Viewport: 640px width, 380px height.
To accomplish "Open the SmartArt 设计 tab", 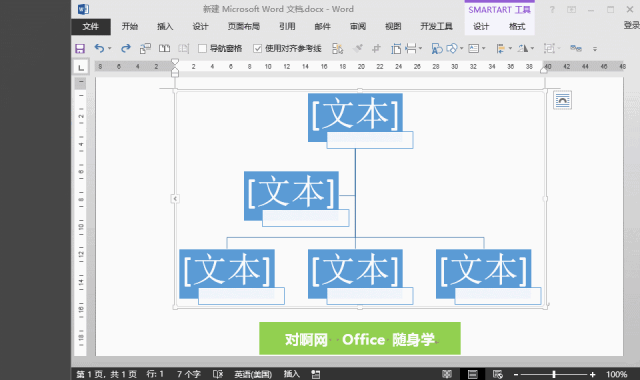I will [481, 27].
